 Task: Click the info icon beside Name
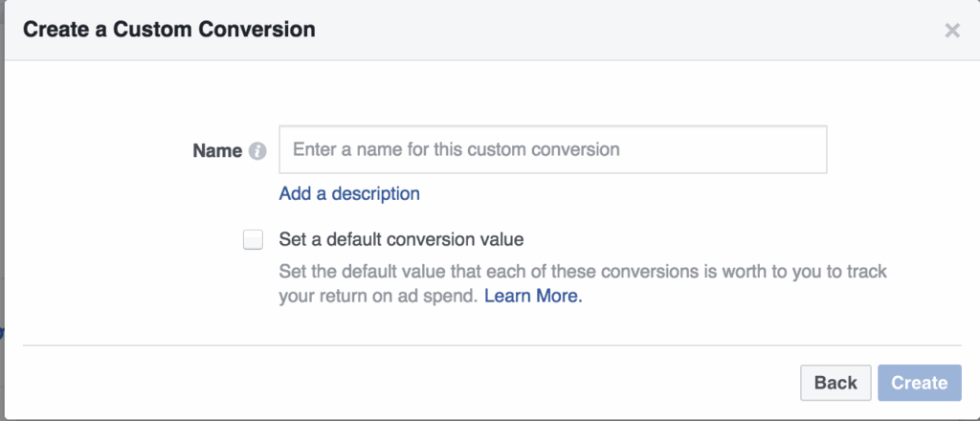point(256,151)
